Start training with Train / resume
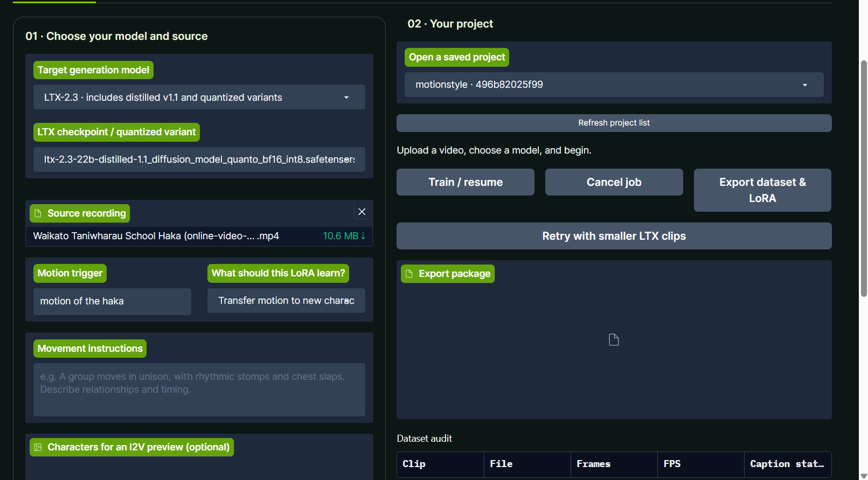This screenshot has width=868, height=480. [466, 182]
